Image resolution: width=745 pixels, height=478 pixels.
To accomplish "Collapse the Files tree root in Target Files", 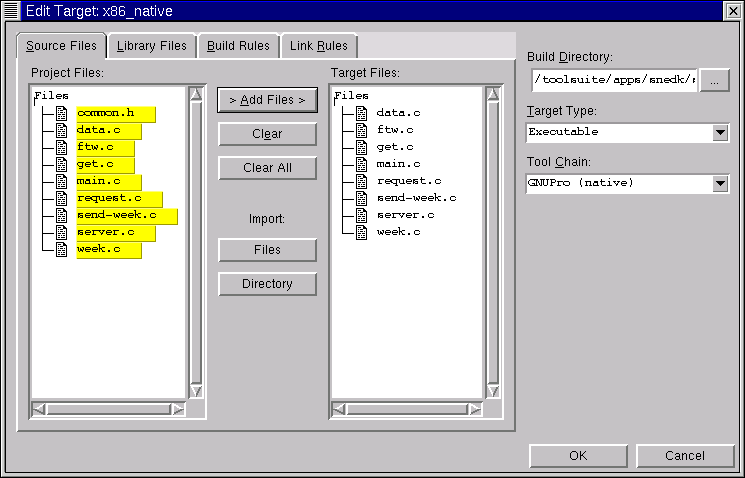I will 351,96.
